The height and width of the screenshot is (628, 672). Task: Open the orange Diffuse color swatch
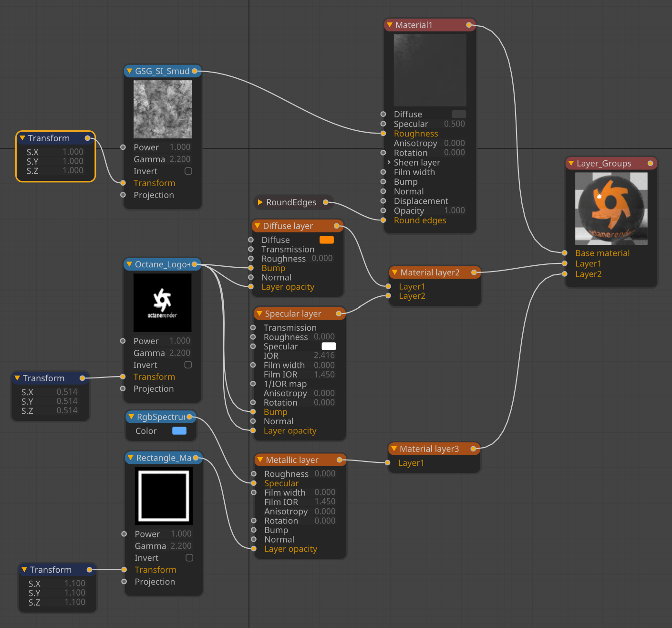pyautogui.click(x=326, y=240)
